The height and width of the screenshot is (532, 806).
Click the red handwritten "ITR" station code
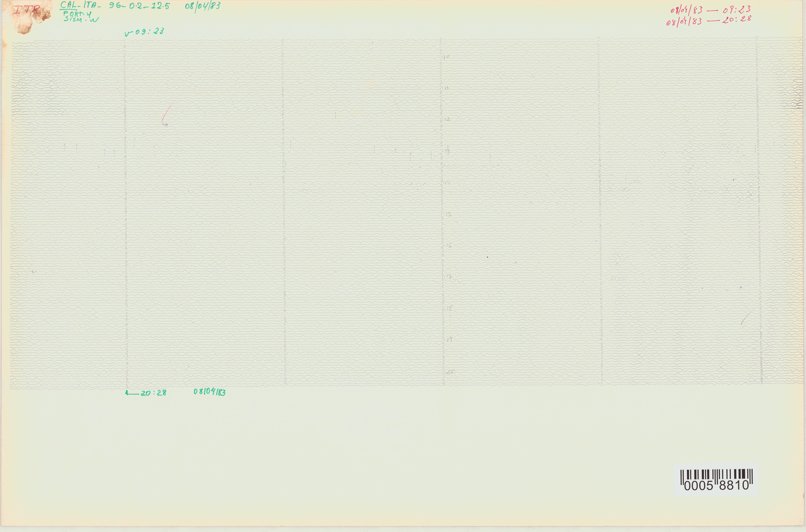coord(26,9)
